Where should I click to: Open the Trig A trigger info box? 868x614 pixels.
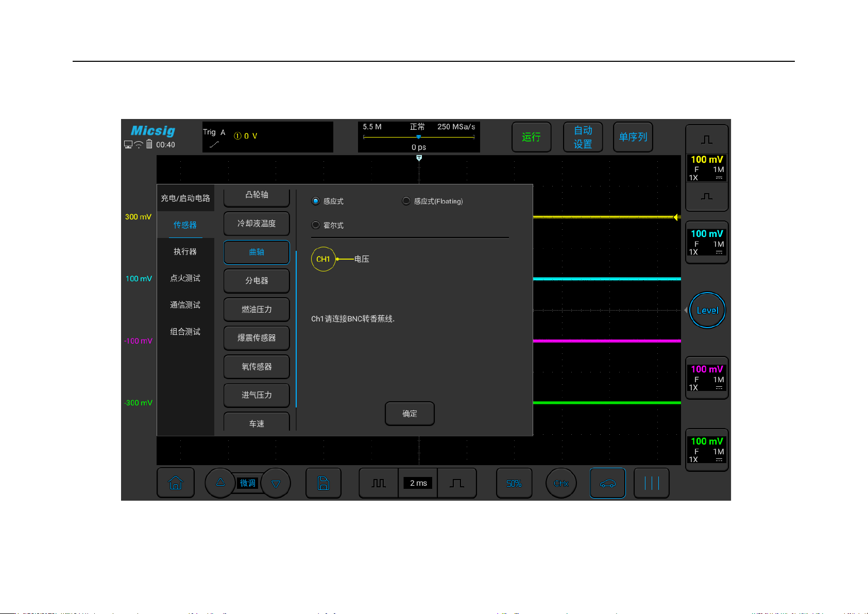coord(268,137)
